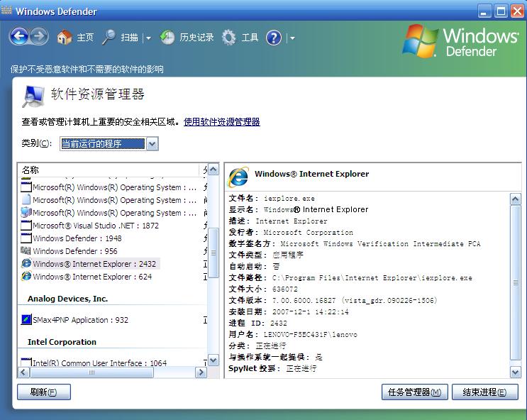Click the 刷新 refresh button
The image size is (527, 420).
[x=44, y=392]
